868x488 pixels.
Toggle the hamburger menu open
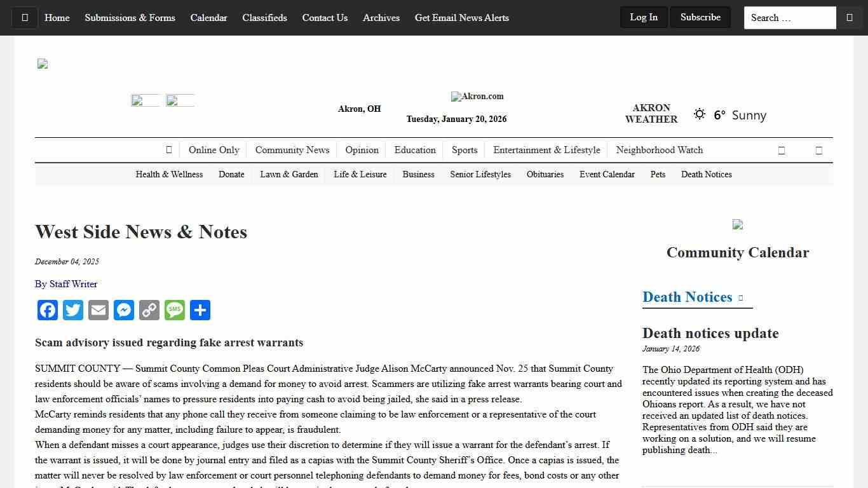[x=24, y=17]
